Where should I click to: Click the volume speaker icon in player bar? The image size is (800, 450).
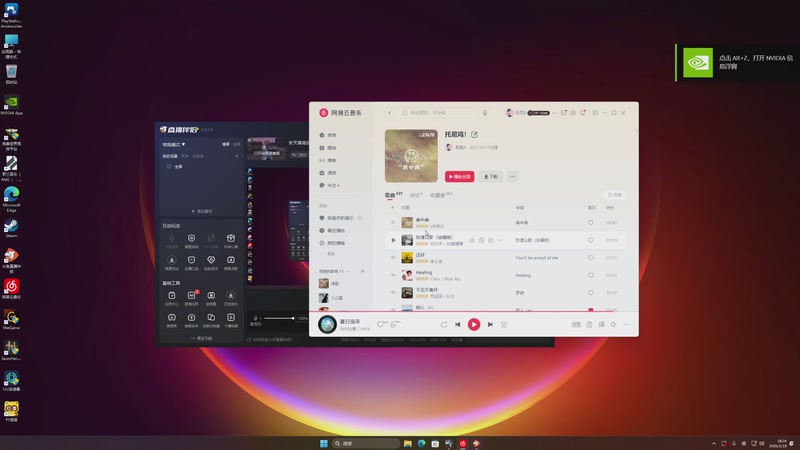pyautogui.click(x=613, y=324)
